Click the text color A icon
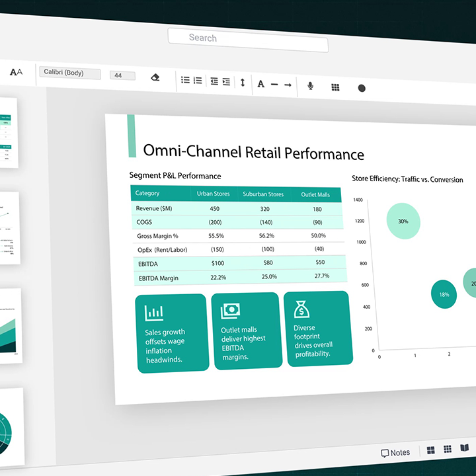The image size is (476, 476). coord(260,84)
